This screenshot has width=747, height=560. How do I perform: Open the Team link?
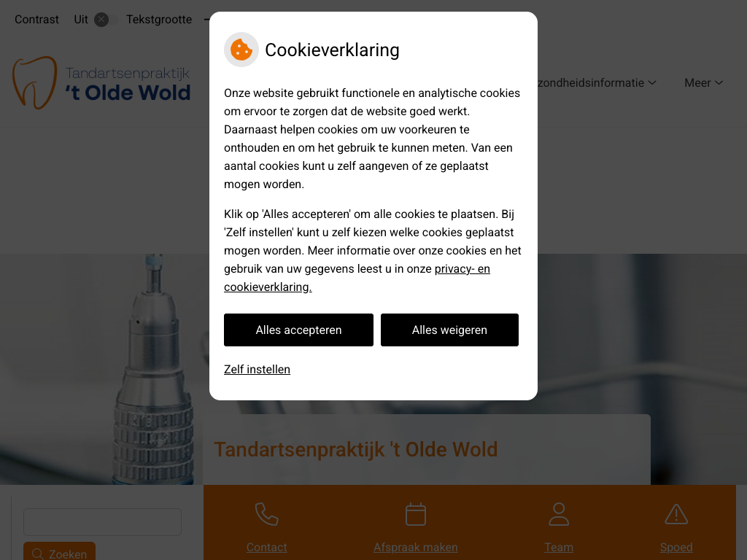(x=559, y=547)
